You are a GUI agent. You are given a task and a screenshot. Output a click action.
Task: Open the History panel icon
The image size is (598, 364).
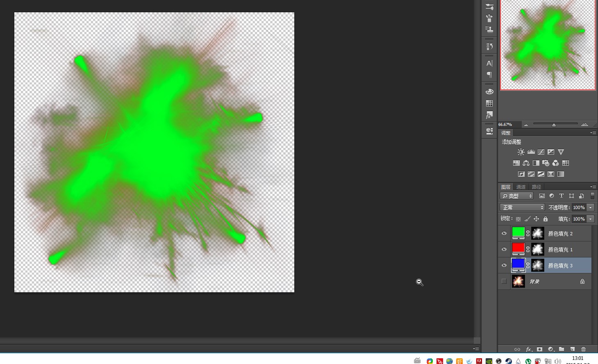[x=489, y=46]
